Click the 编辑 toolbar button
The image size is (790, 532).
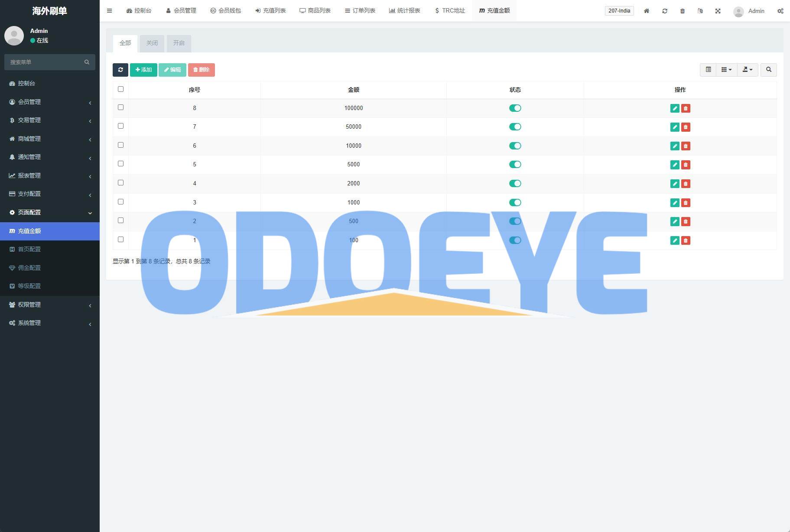[172, 70]
